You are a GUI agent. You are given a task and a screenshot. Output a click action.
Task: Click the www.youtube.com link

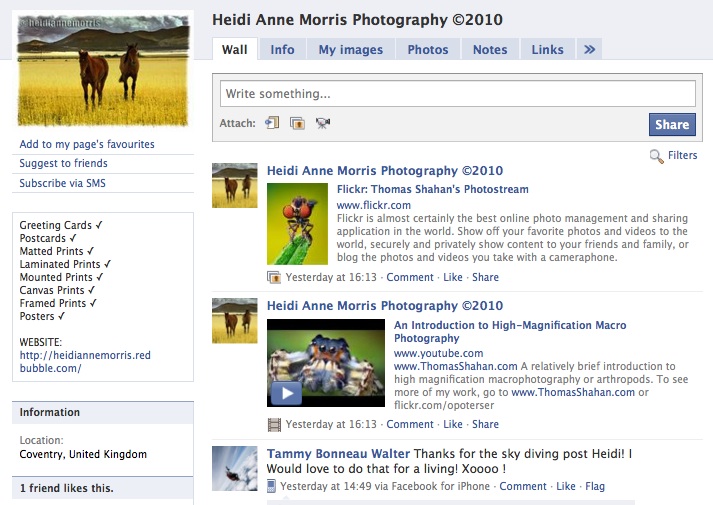(x=438, y=353)
